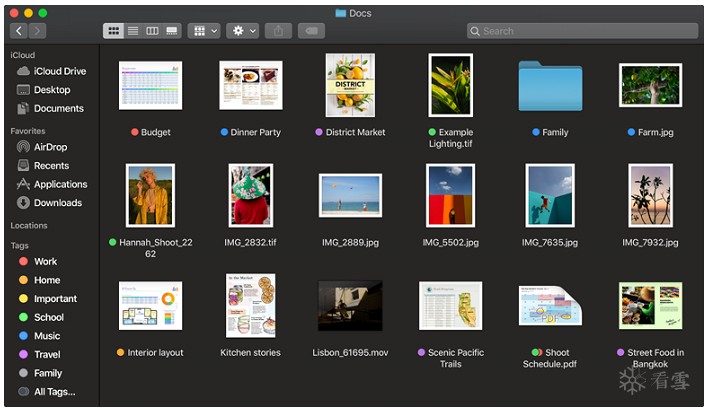The image size is (708, 411).
Task: Select the Lisbon_61695.mov video
Action: (350, 306)
